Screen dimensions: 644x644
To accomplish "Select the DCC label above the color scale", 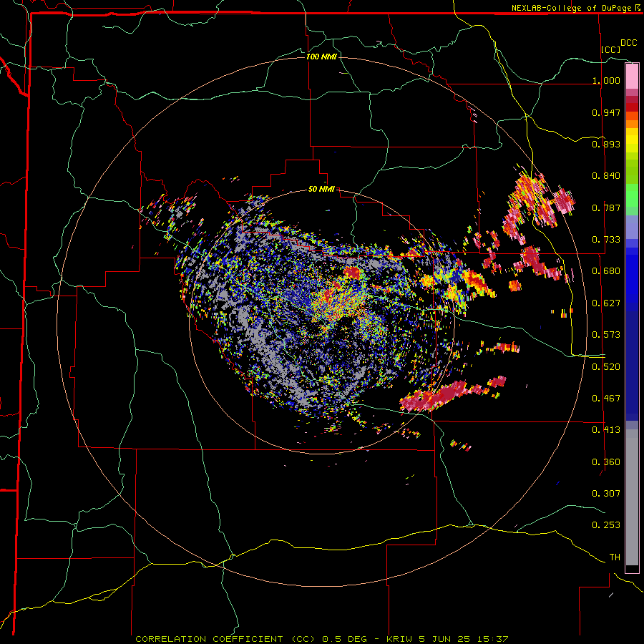I will pyautogui.click(x=629, y=43).
